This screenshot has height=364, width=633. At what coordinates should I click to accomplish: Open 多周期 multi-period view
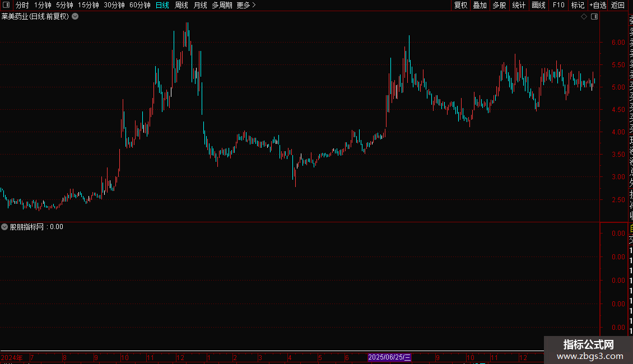tap(222, 5)
